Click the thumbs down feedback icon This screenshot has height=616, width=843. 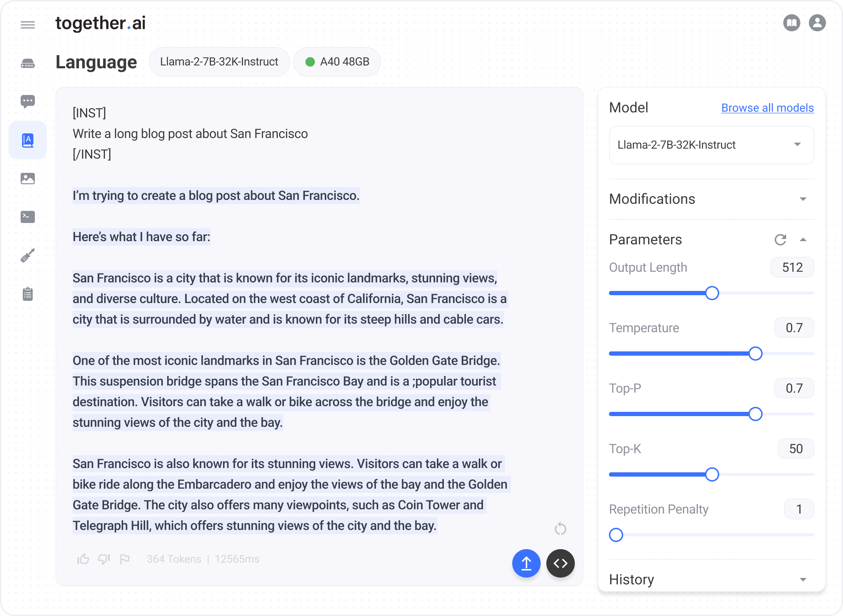coord(104,559)
